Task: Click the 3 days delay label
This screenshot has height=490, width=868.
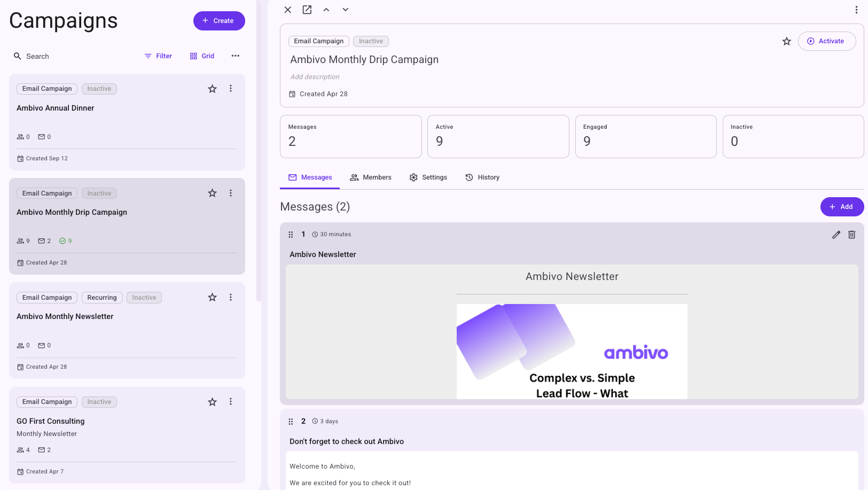Action: tap(325, 422)
